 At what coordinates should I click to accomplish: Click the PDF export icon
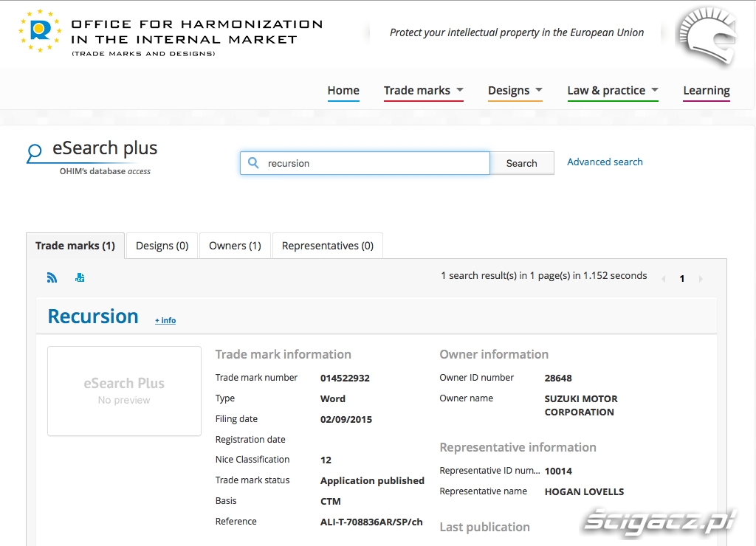(80, 277)
